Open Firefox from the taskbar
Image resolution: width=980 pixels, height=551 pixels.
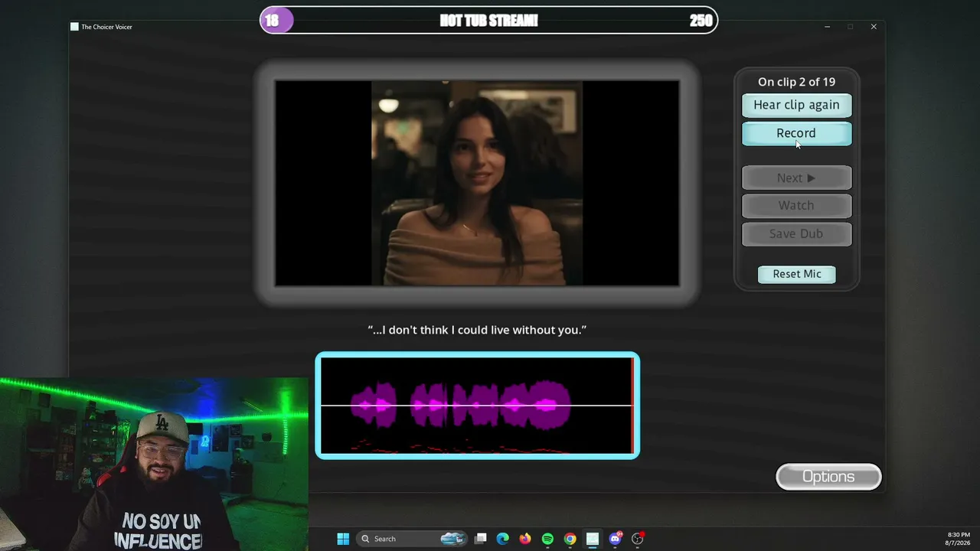coord(524,539)
